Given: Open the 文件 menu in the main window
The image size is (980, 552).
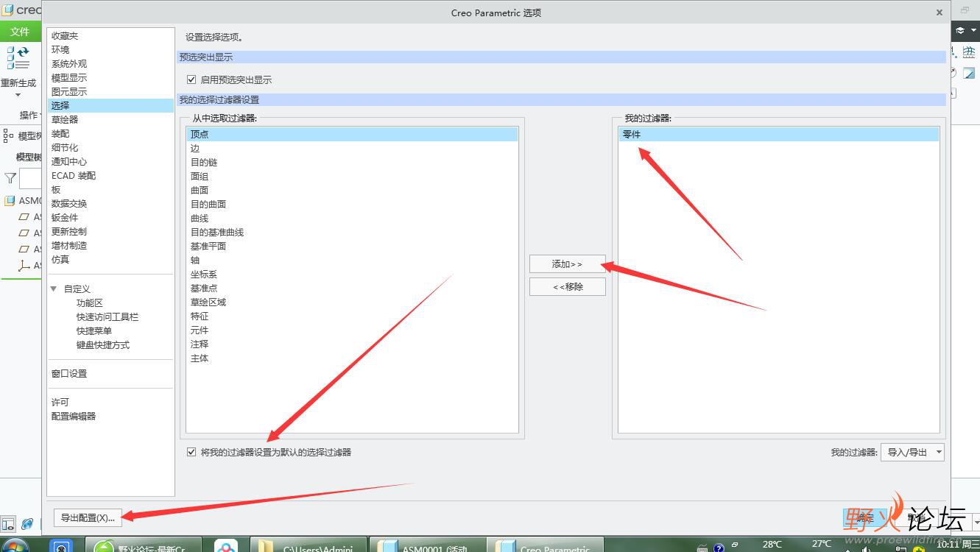Looking at the screenshot, I should click(x=20, y=31).
